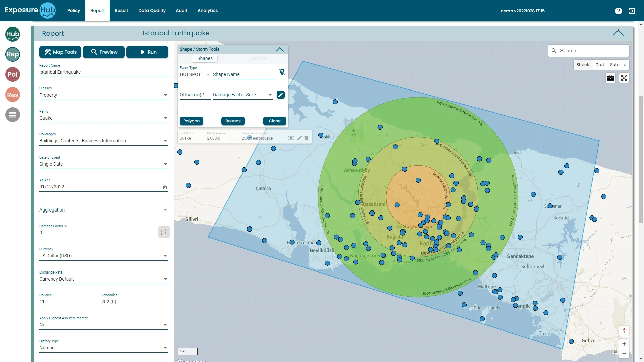The image size is (644, 362).
Task: Collapse the Report header panel
Action: (x=618, y=33)
